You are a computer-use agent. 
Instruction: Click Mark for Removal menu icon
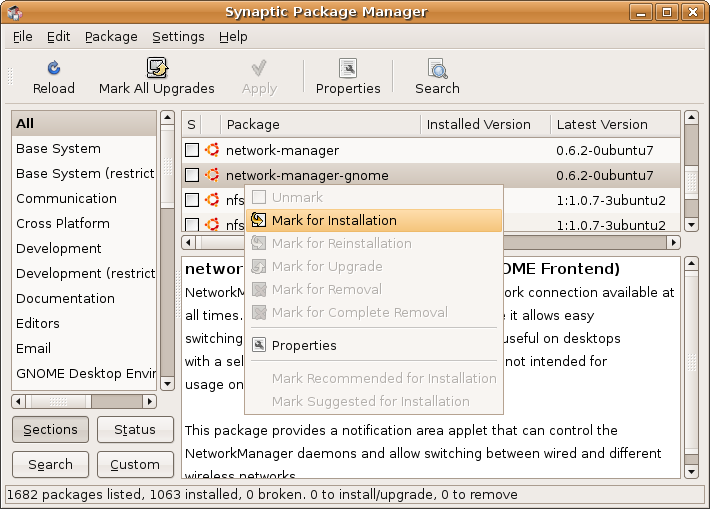pos(259,289)
